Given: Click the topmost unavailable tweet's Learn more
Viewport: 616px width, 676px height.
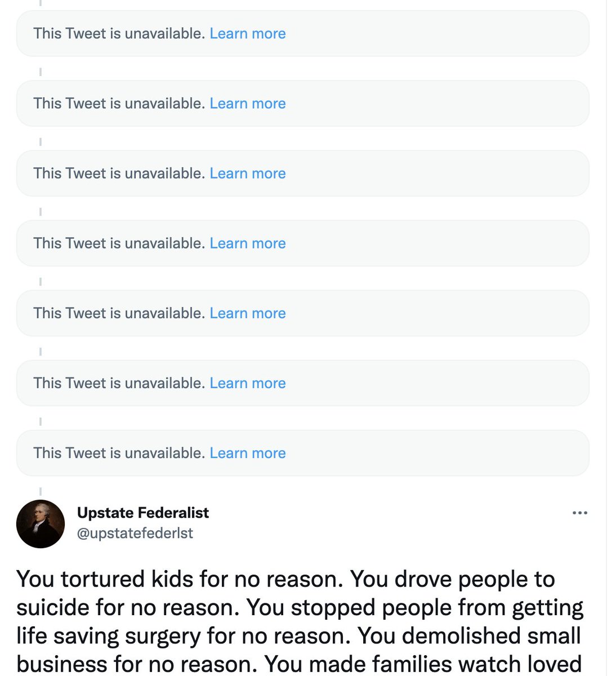Looking at the screenshot, I should click(x=248, y=34).
